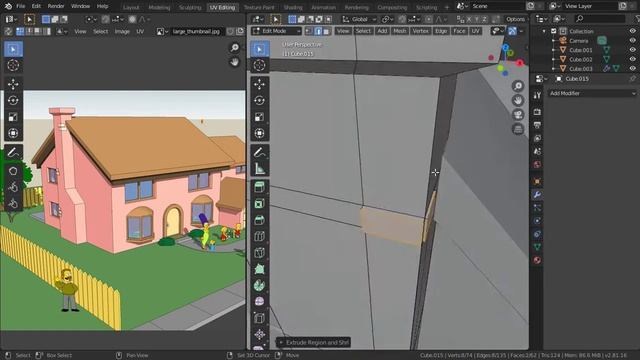Select the Transform tool in 3D viewport toolbar

click(259, 133)
